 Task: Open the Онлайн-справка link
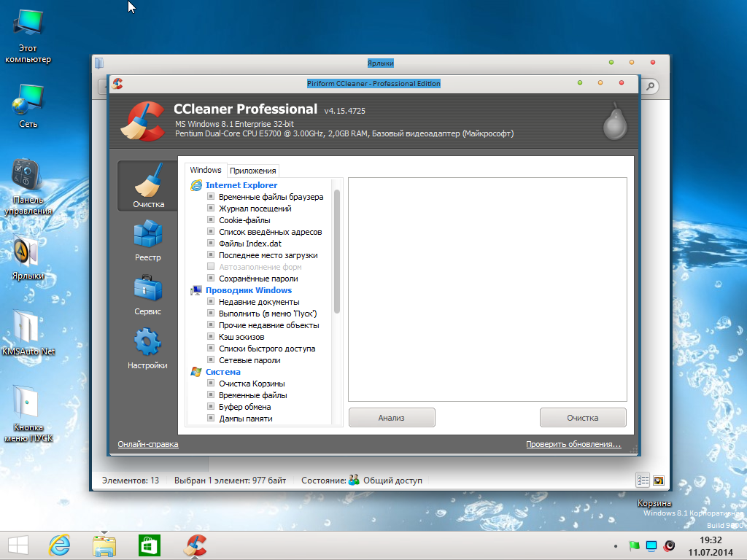click(x=147, y=444)
